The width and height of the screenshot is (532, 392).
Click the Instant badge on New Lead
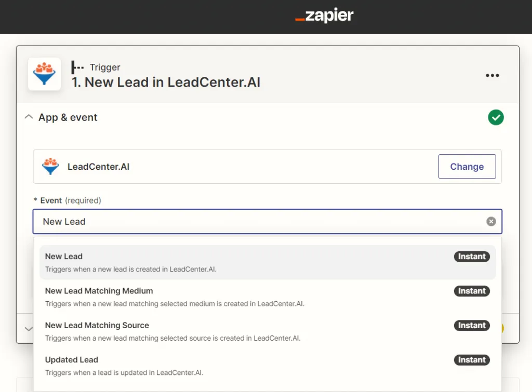[472, 256]
